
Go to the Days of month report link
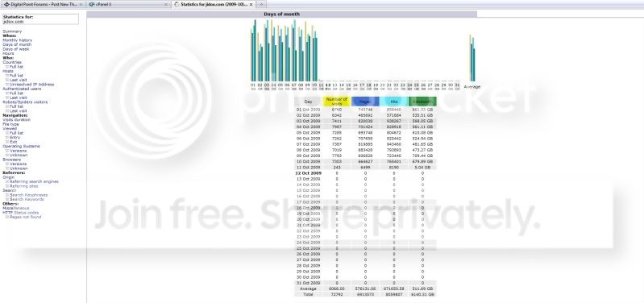[17, 44]
